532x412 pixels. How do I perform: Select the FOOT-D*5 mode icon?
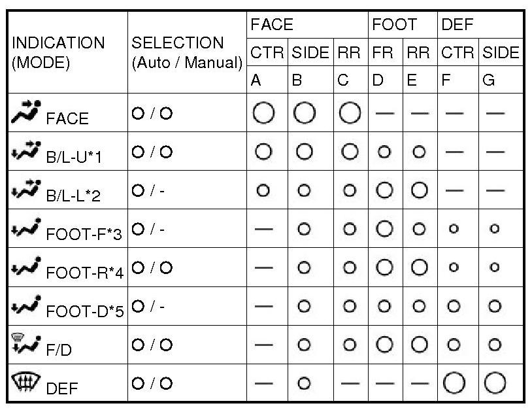click(x=26, y=305)
